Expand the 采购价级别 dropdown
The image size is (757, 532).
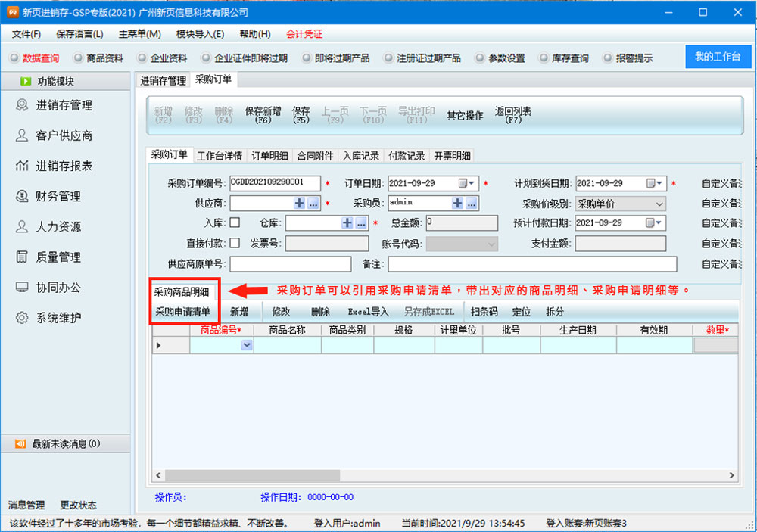[x=659, y=204]
